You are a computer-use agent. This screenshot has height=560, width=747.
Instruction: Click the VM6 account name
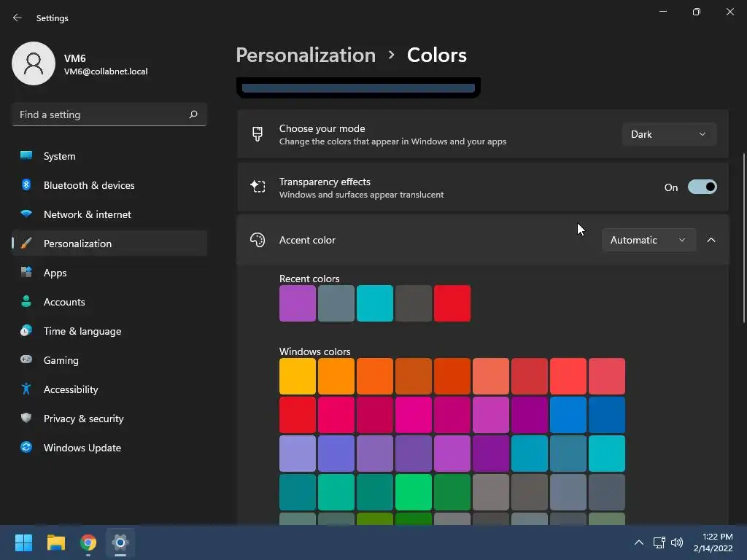point(75,58)
